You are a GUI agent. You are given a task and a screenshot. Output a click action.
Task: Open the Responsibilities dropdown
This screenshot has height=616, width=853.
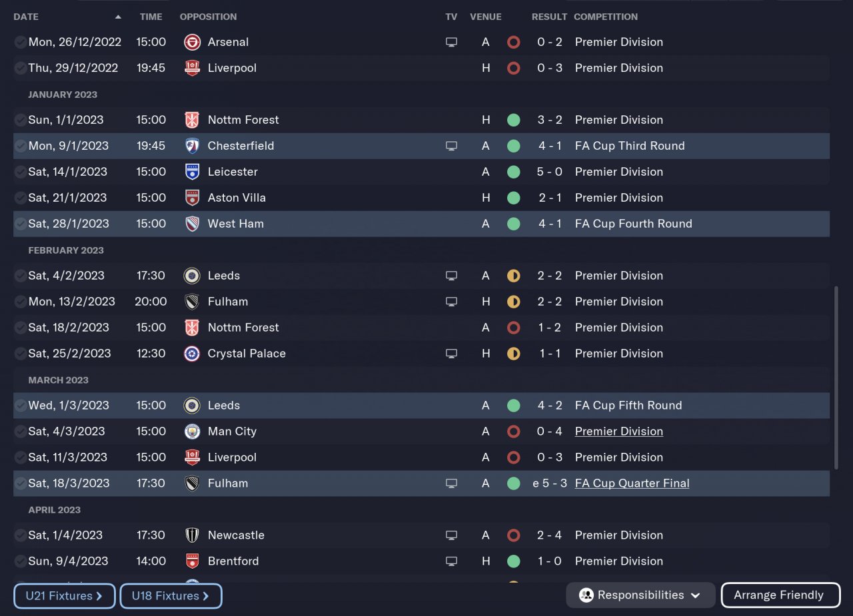[x=640, y=595]
